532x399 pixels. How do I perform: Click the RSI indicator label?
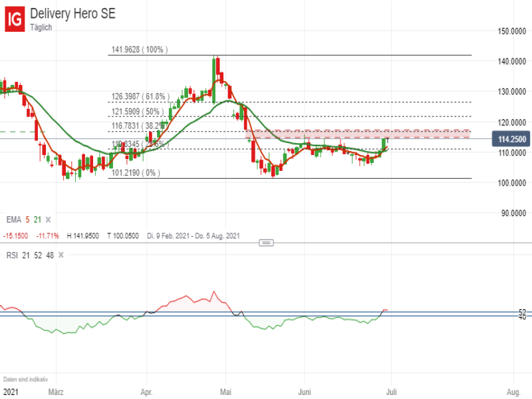pos(12,255)
